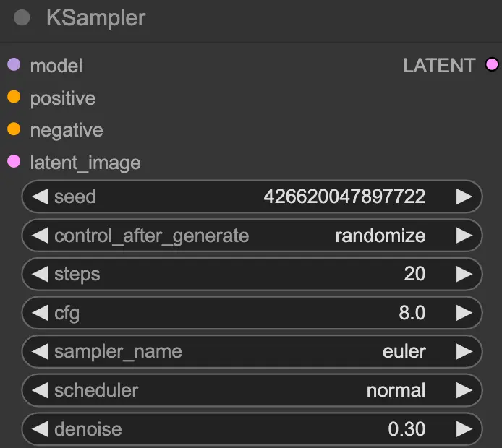Decrease steps with the left arrow
The image size is (502, 448).
[x=40, y=275]
